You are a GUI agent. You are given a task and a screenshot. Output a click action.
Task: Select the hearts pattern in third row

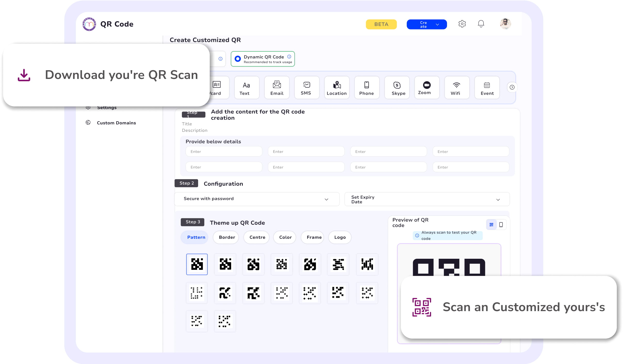tap(197, 321)
